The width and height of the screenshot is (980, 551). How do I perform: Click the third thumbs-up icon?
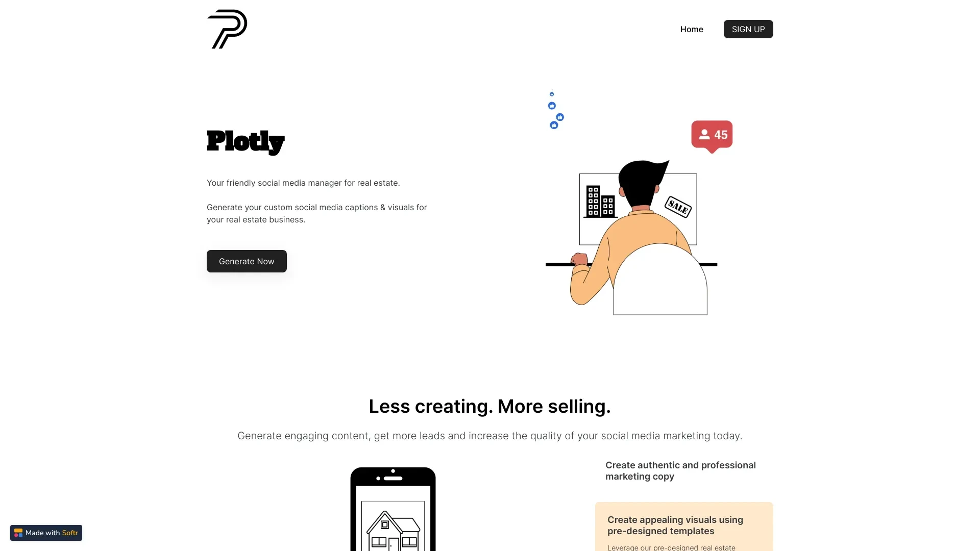(560, 117)
